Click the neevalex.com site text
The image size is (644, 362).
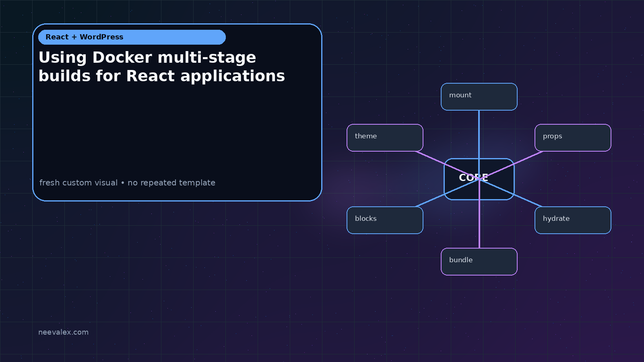point(63,332)
